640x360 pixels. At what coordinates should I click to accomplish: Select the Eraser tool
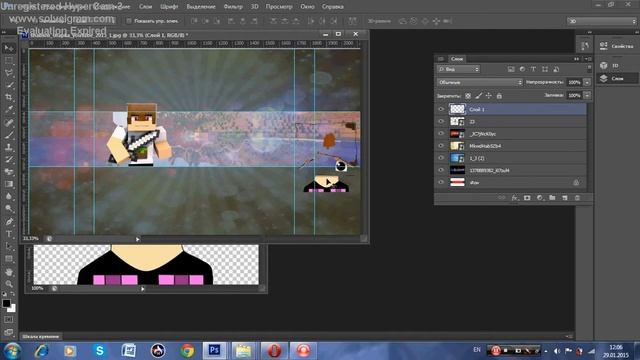(x=9, y=171)
